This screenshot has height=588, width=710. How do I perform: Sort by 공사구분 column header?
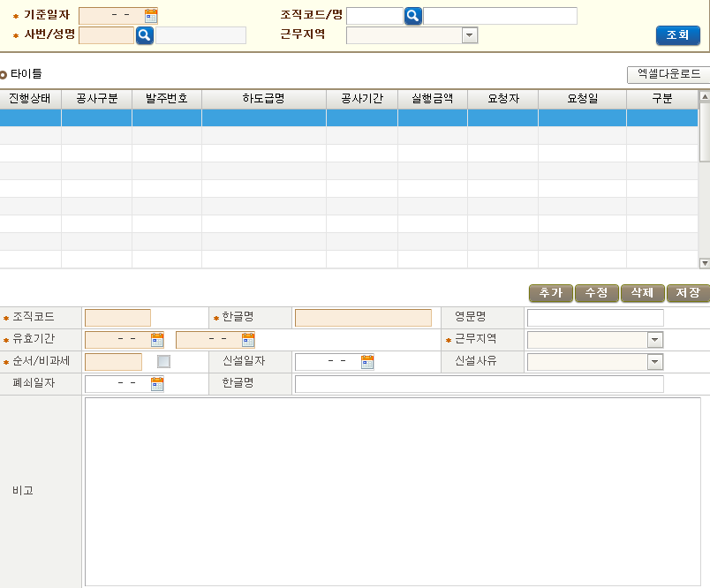point(97,99)
